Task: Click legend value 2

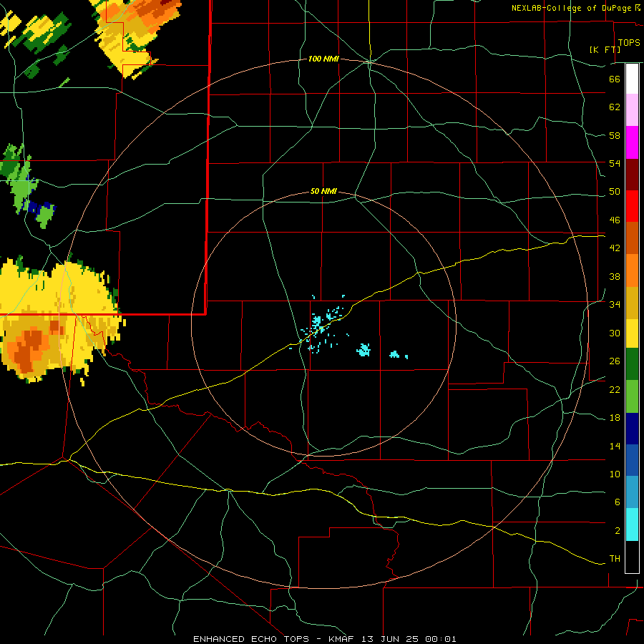Action: pos(617,531)
